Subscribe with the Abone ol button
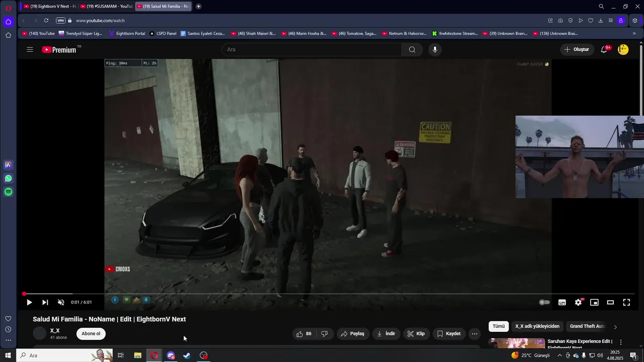 tap(91, 333)
